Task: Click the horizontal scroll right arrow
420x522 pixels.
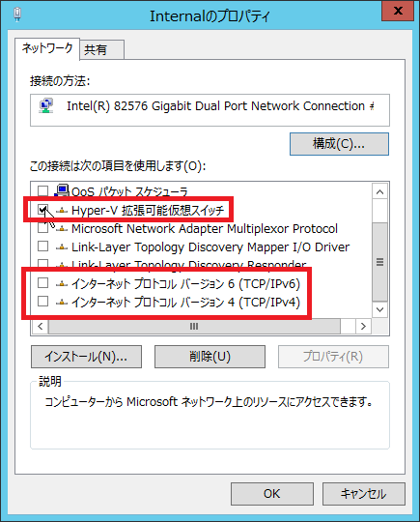Action: click(363, 327)
